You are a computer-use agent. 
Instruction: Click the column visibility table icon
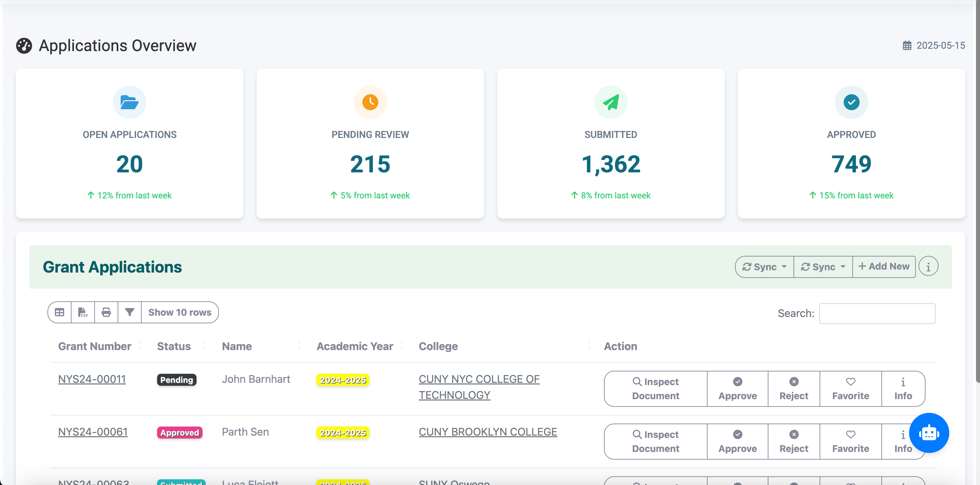point(59,312)
